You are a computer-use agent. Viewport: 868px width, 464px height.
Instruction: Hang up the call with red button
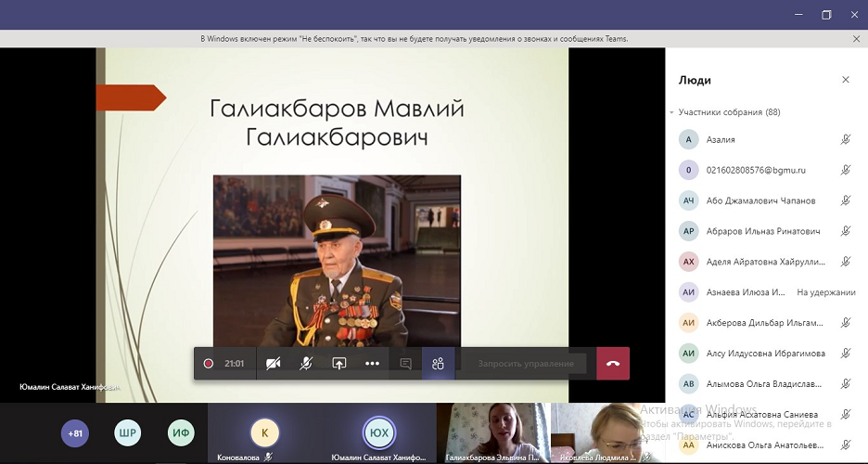pos(613,364)
